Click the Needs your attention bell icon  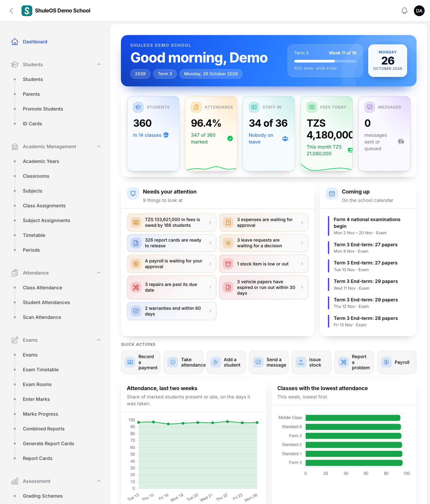point(133,194)
